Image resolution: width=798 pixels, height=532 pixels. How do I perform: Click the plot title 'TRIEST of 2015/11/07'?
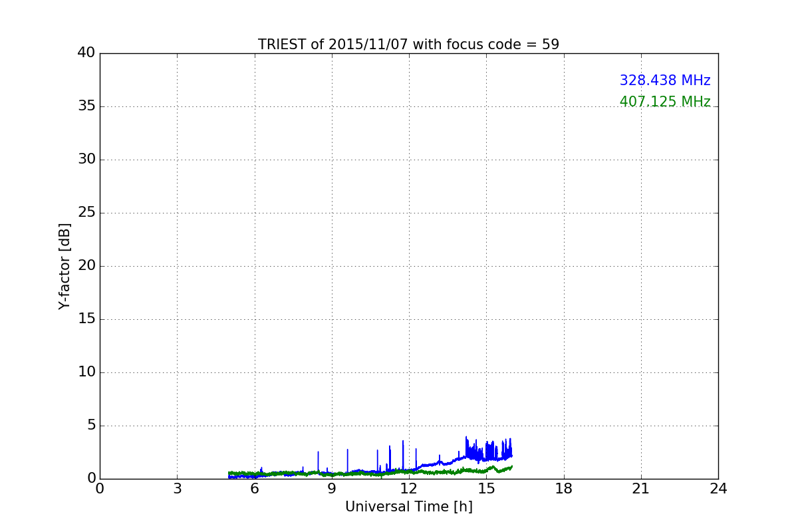coord(408,45)
